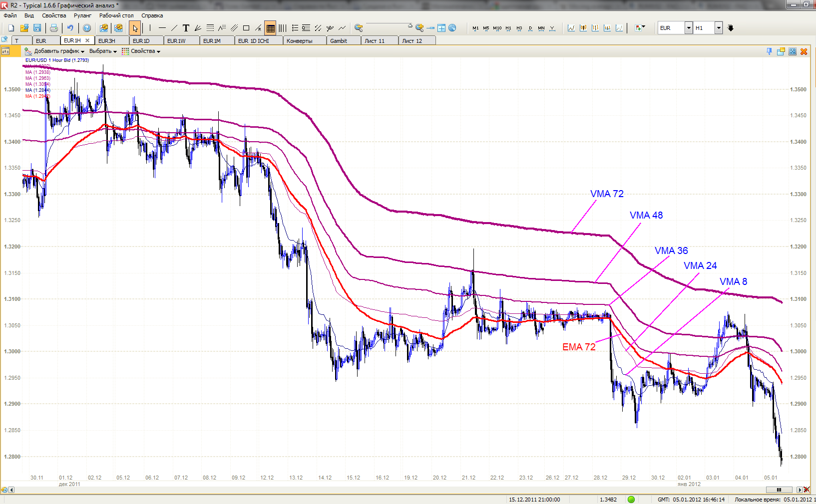Save using the floppy disk icon
This screenshot has width=816, height=504.
pyautogui.click(x=37, y=28)
